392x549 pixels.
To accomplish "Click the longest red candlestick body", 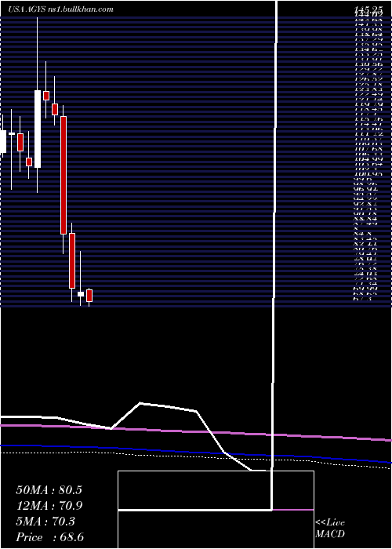I will pos(64,175).
